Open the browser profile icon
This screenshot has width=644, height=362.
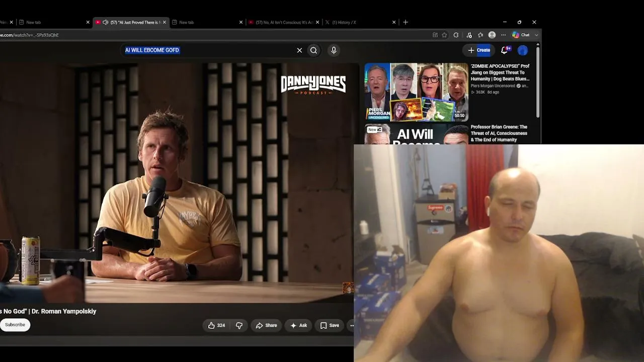click(x=492, y=35)
